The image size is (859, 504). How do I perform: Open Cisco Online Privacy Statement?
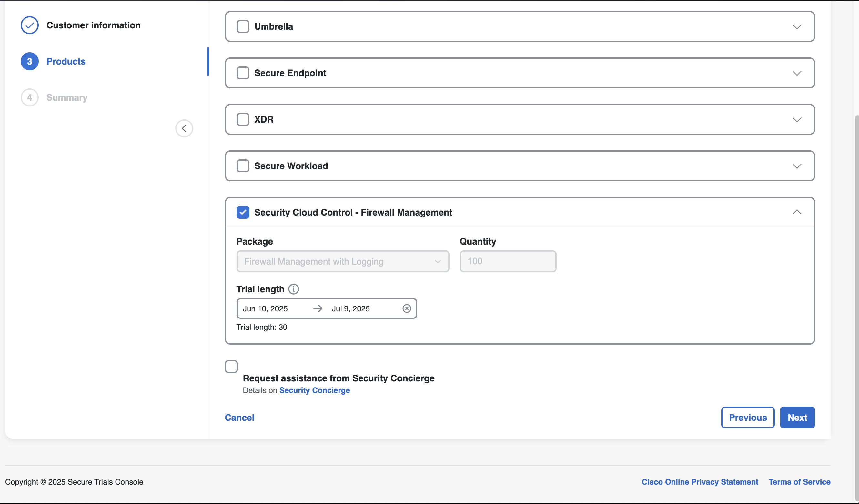coord(700,482)
